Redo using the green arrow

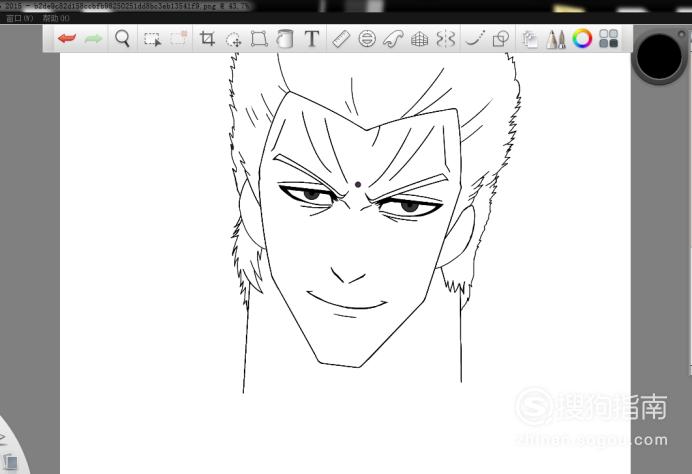[x=93, y=39]
